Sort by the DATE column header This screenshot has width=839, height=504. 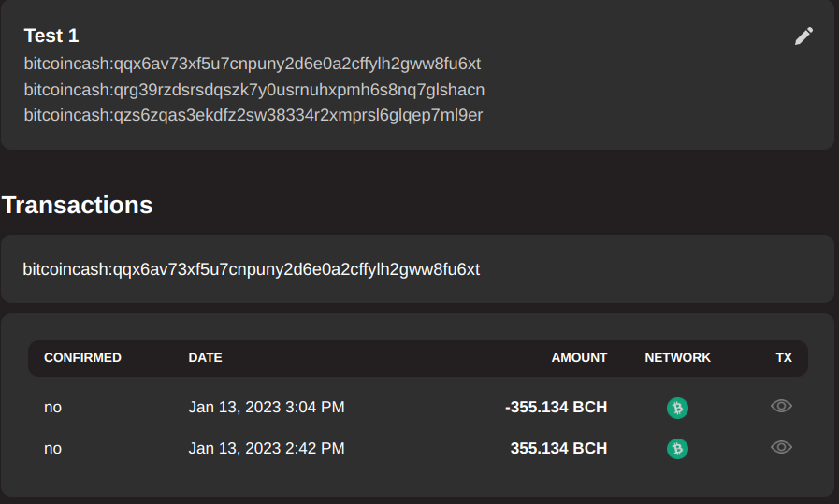point(205,357)
